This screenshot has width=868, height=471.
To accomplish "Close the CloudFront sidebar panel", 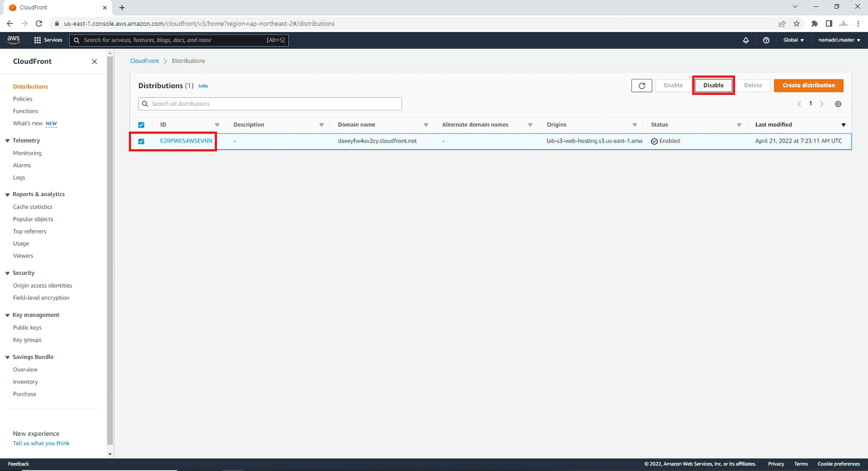I will [94, 61].
